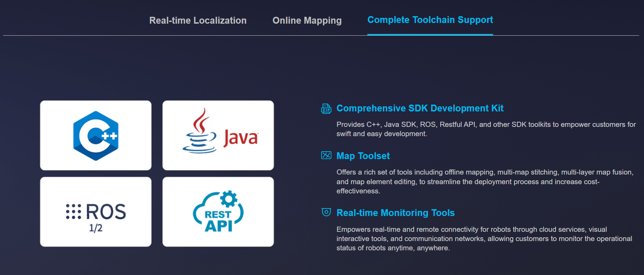Image resolution: width=644 pixels, height=275 pixels.
Task: Switch to the Real-time Localization tab
Action: [x=198, y=21]
